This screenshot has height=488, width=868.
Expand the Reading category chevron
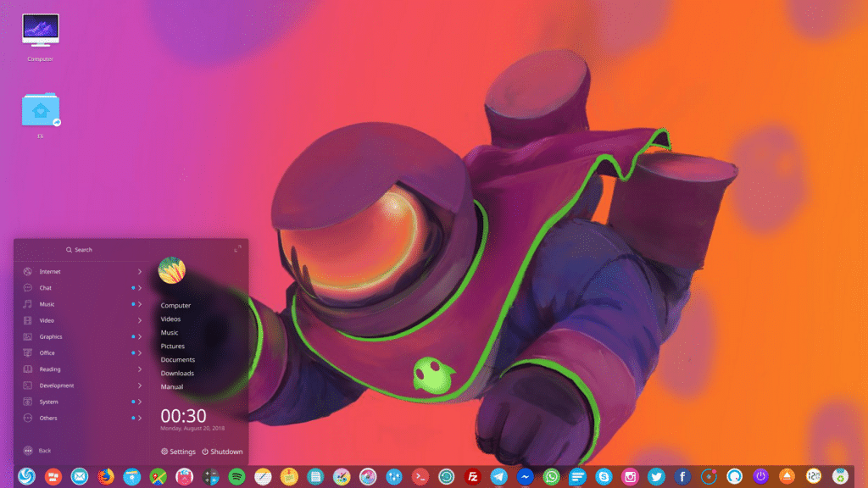click(140, 369)
